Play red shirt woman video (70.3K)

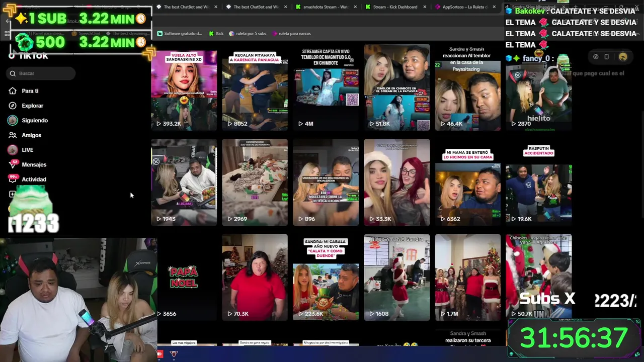(255, 278)
